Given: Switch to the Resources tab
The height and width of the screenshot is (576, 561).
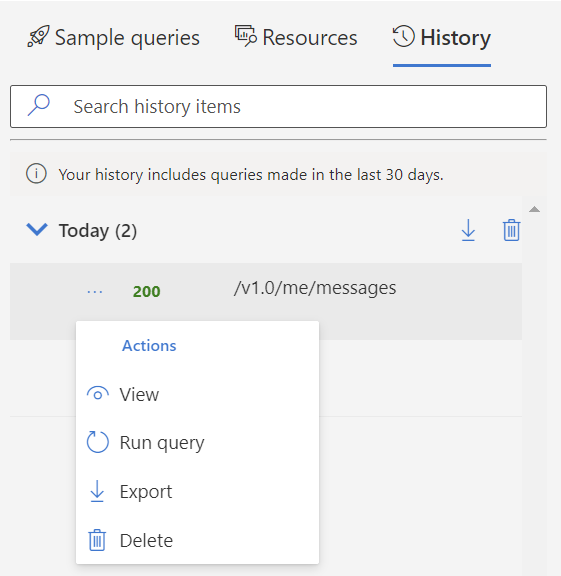Looking at the screenshot, I should click(x=296, y=37).
